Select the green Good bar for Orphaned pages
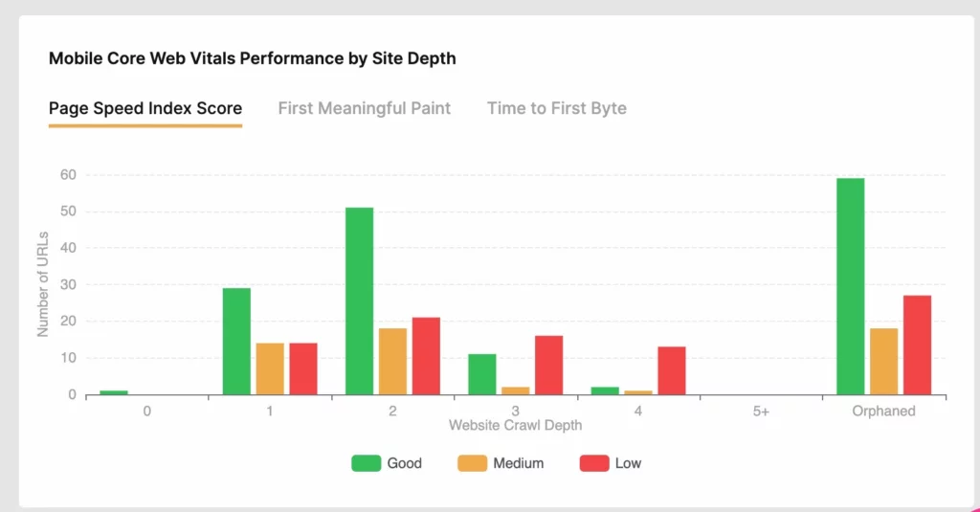This screenshot has width=980, height=512. (x=850, y=287)
